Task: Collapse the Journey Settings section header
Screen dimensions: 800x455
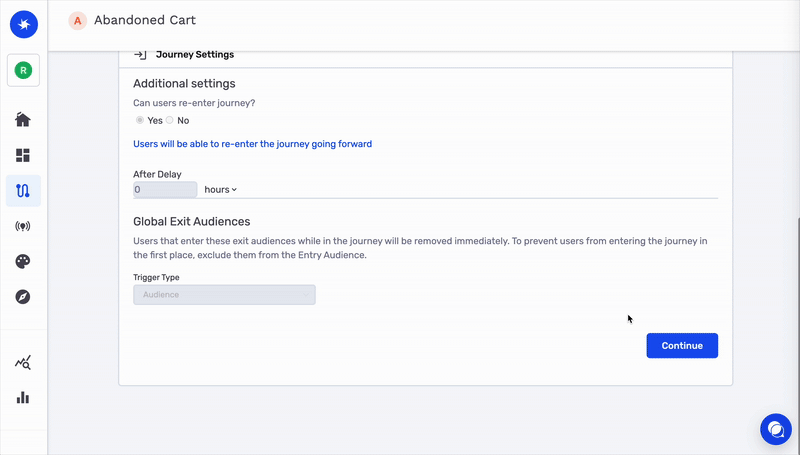Action: (x=194, y=55)
